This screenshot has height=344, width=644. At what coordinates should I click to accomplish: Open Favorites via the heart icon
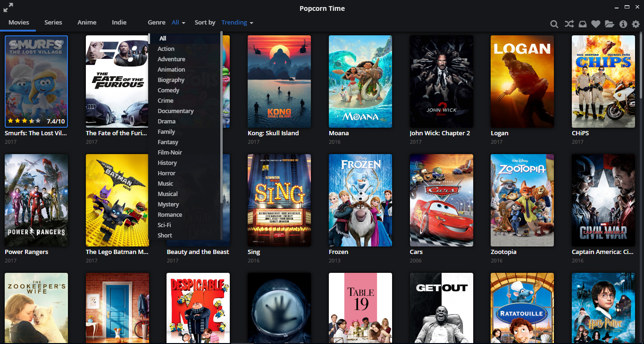pyautogui.click(x=596, y=24)
